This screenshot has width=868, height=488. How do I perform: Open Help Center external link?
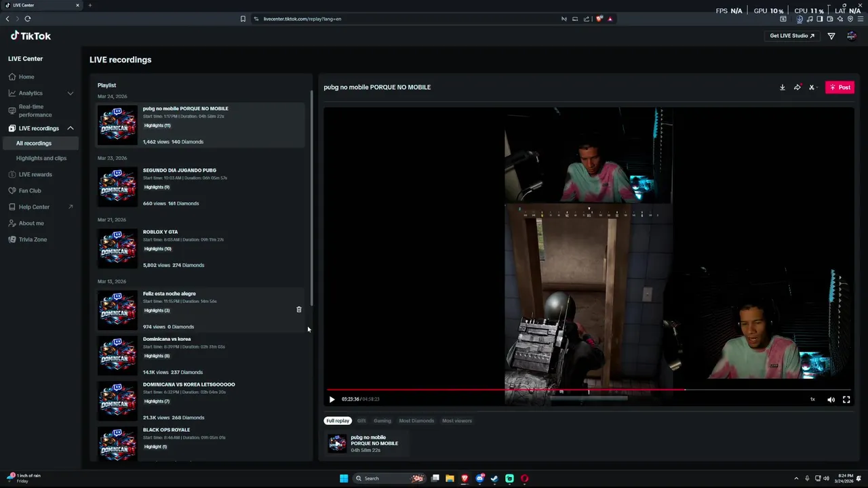(x=41, y=207)
